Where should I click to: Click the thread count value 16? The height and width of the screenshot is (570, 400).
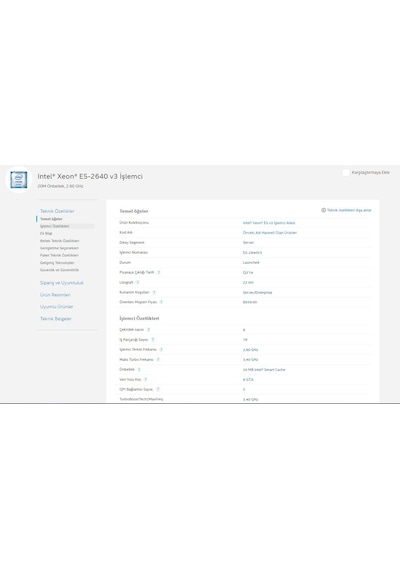point(245,340)
